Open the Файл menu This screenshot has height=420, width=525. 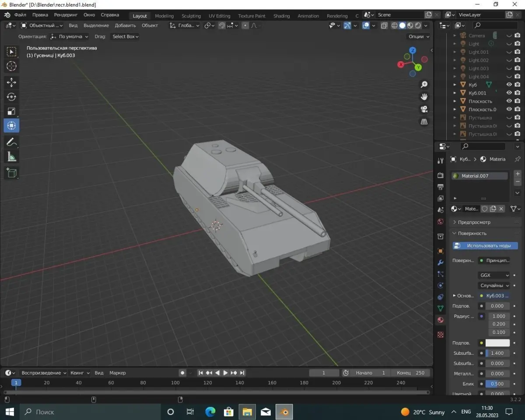[20, 15]
